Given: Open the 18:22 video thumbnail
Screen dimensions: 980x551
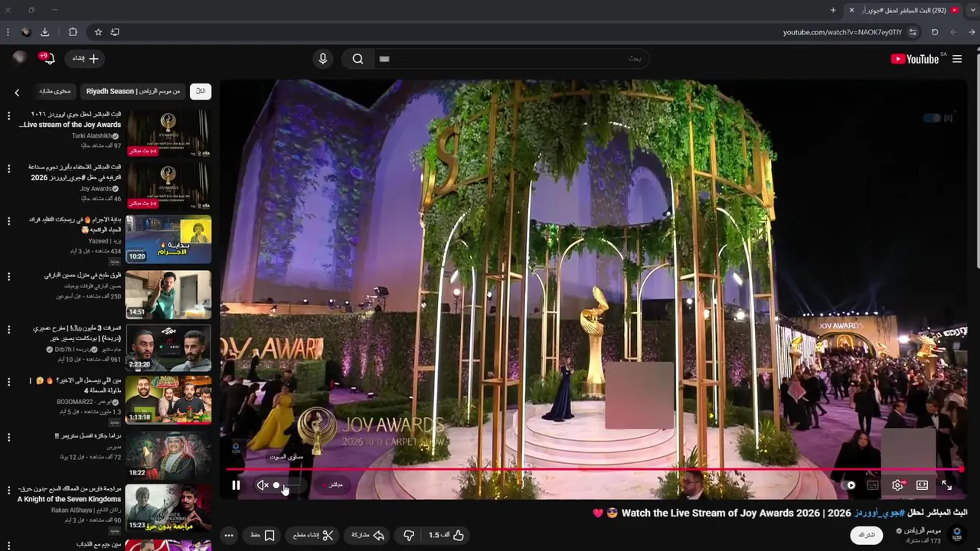Looking at the screenshot, I should 168,455.
